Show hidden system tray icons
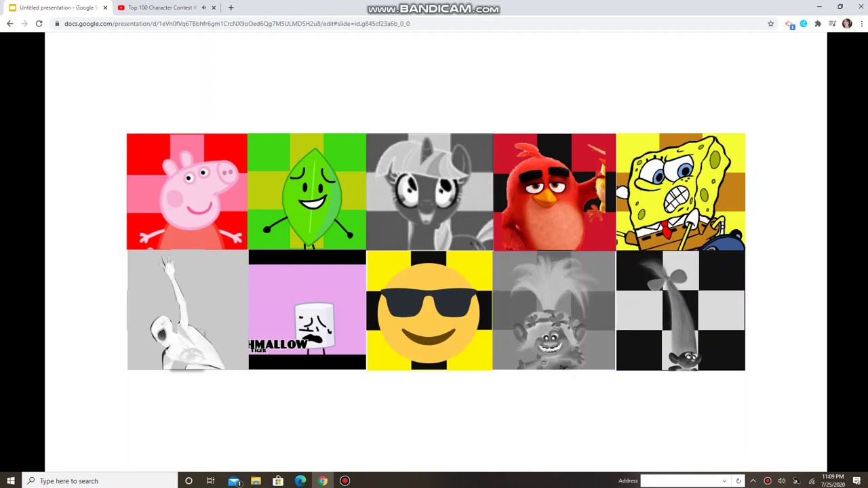 pos(753,481)
